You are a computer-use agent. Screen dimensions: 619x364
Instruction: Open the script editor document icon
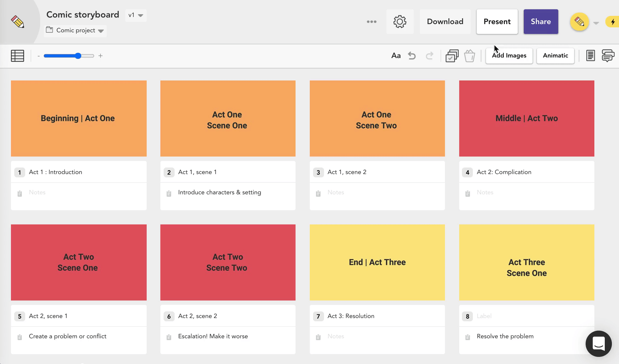click(x=590, y=56)
